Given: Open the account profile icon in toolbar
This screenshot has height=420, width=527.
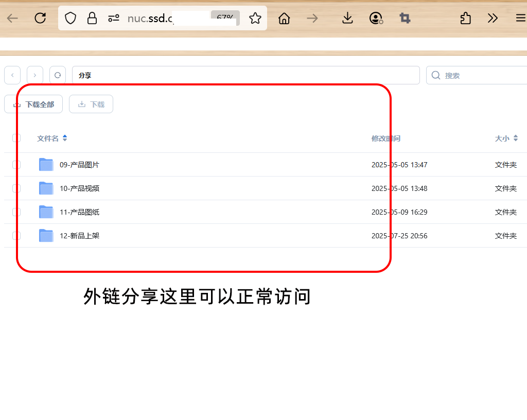Looking at the screenshot, I should click(376, 18).
